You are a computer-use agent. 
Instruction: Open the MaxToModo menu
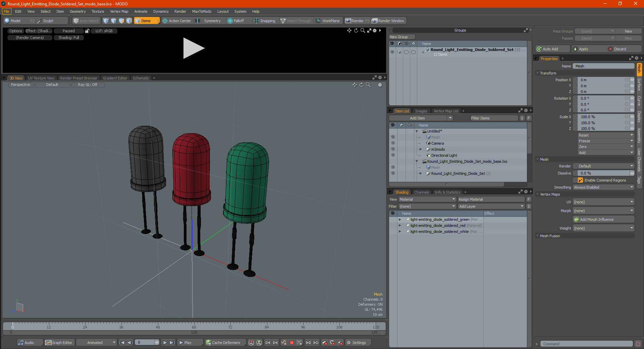[202, 11]
